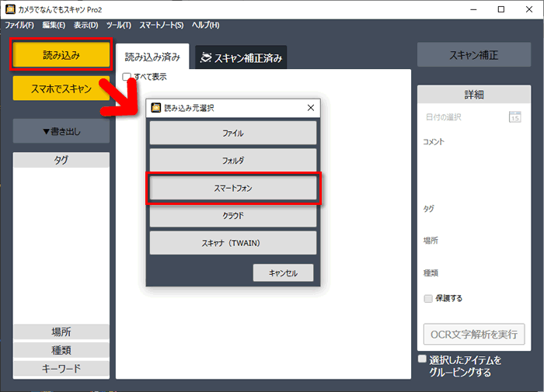The height and width of the screenshot is (392, 544).
Task: Check 選択したアイテムをグルーピングする option
Action: tap(422, 359)
